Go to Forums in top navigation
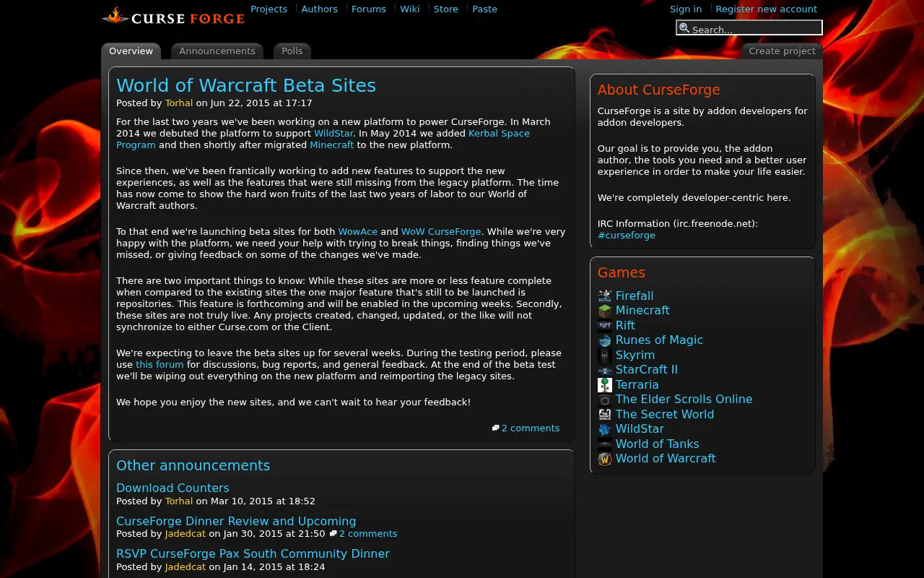924x578 pixels. [369, 9]
